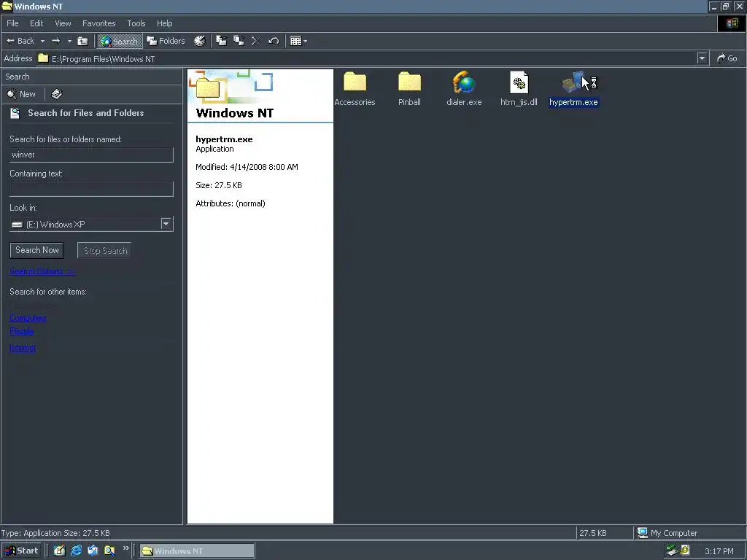Open the File menu
Screen dimensions: 747x560
(13, 23)
